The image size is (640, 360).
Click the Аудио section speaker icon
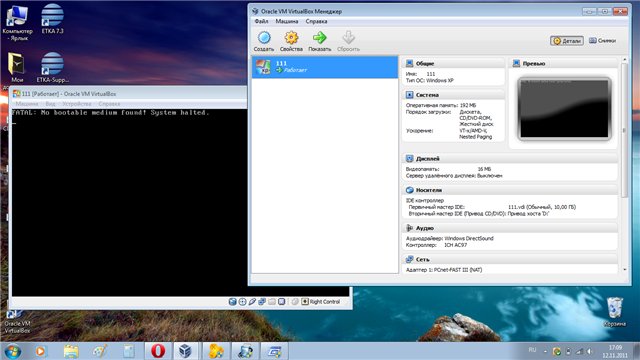click(x=409, y=228)
